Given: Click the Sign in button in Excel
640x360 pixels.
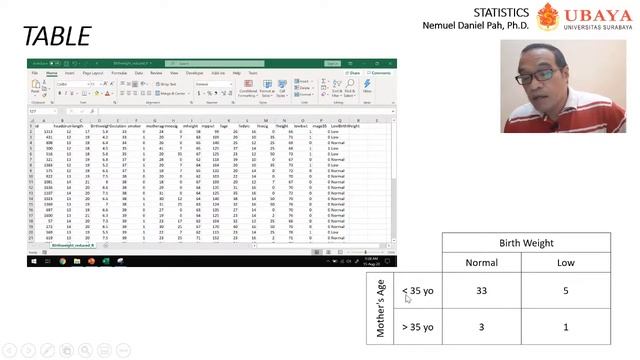Looking at the screenshot, I should (x=332, y=64).
